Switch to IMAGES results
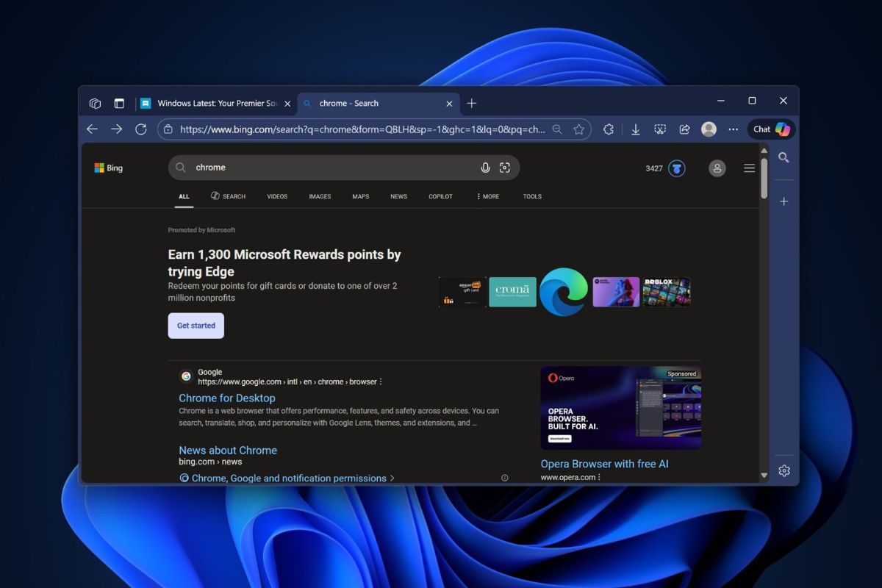The image size is (882, 588). (x=320, y=196)
